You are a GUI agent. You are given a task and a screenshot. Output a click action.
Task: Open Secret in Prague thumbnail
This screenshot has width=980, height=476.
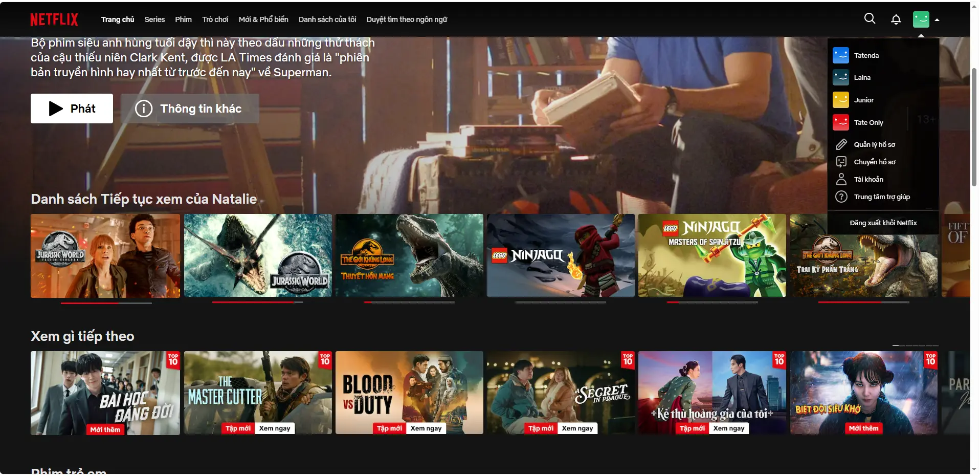(x=561, y=393)
